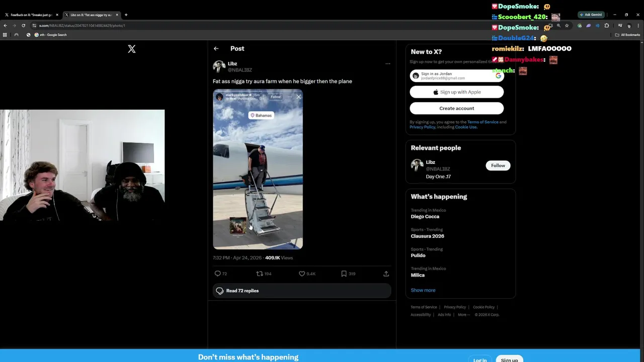This screenshot has width=644, height=362.
Task: Open the Cookie Use link
Action: click(466, 127)
